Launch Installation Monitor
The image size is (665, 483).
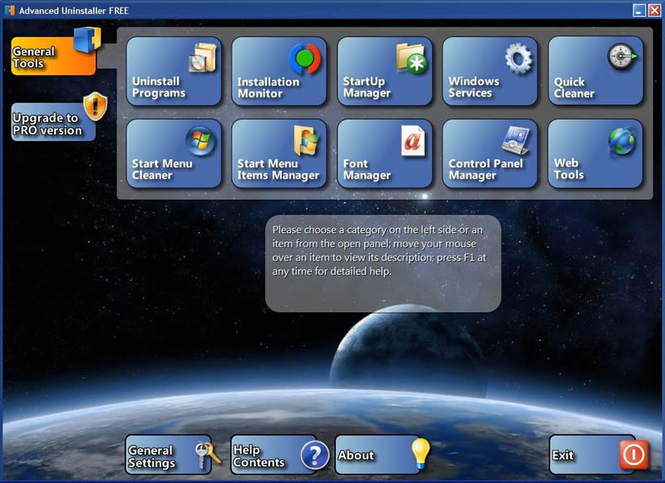click(x=279, y=71)
